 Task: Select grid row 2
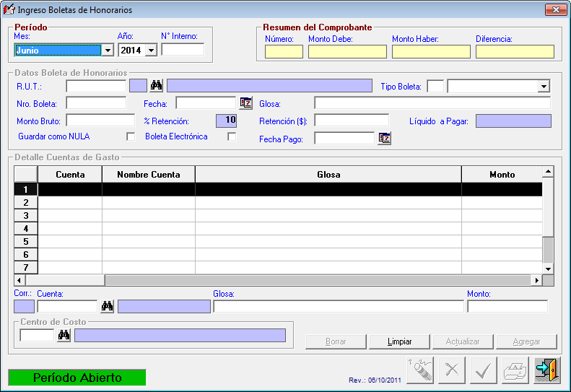tap(278, 203)
